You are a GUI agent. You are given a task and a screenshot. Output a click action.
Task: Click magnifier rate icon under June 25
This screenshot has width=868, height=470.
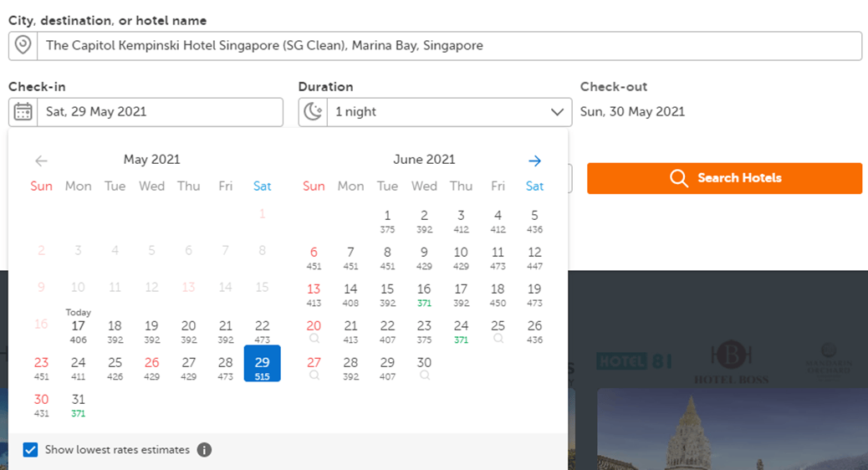498,340
